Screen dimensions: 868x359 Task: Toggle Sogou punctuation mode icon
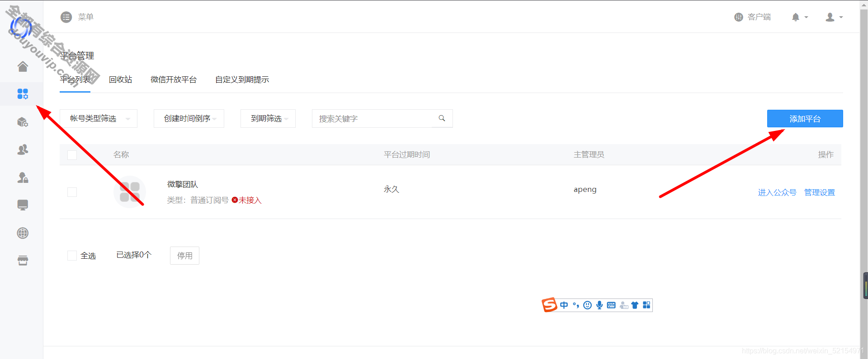(576, 305)
